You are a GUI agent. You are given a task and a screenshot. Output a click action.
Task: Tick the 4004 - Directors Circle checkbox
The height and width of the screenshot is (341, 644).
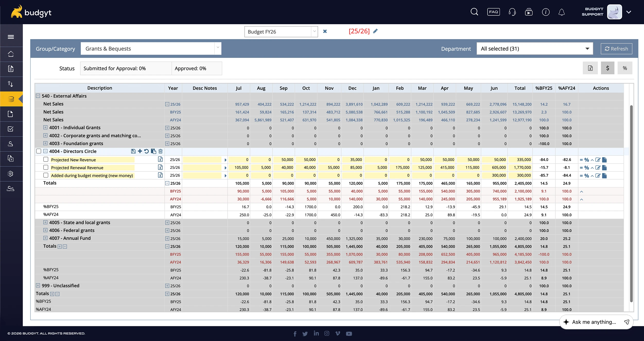[x=39, y=151]
